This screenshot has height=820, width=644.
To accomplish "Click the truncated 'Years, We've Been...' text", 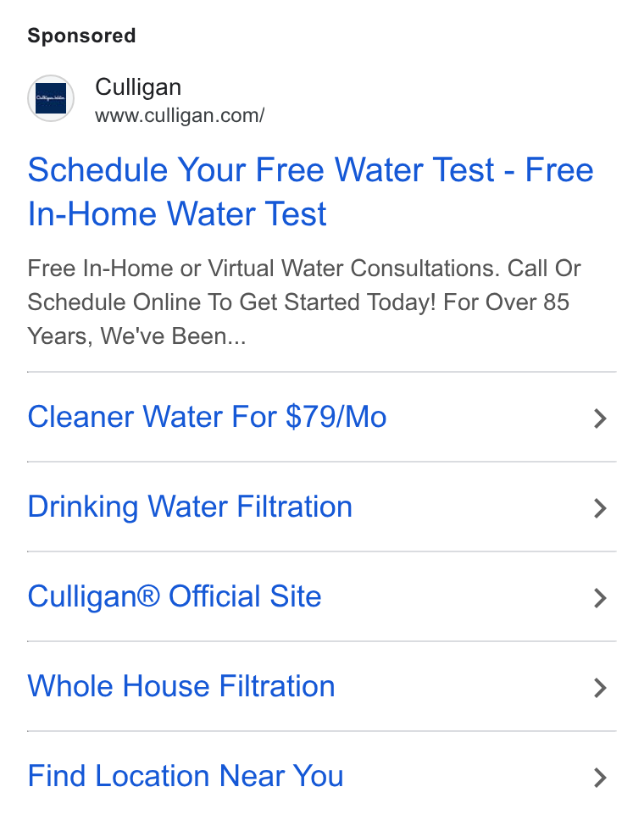I will click(136, 336).
